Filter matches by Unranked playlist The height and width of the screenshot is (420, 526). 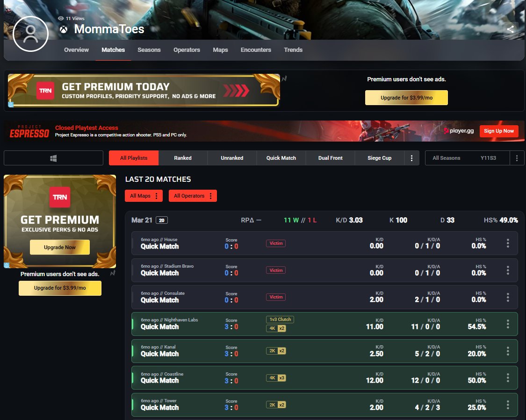[x=232, y=158]
